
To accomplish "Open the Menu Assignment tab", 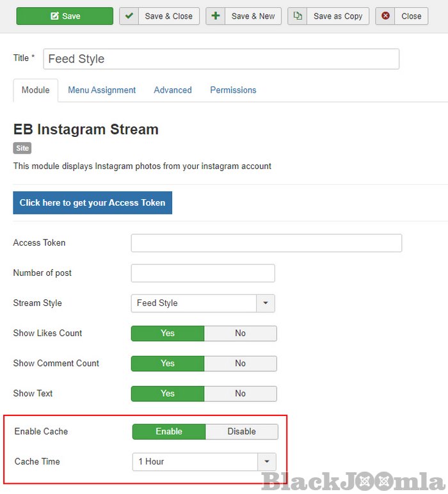I will click(x=102, y=90).
